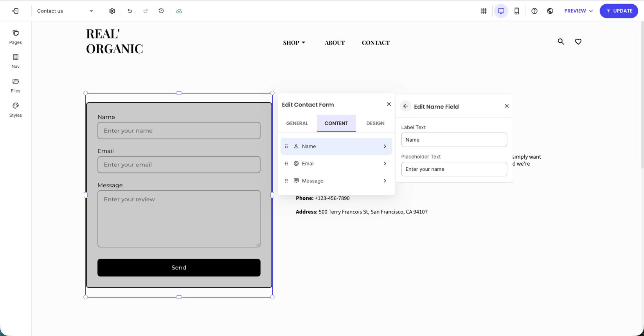Select the Email field row
This screenshot has height=336, width=644.
tap(336, 163)
